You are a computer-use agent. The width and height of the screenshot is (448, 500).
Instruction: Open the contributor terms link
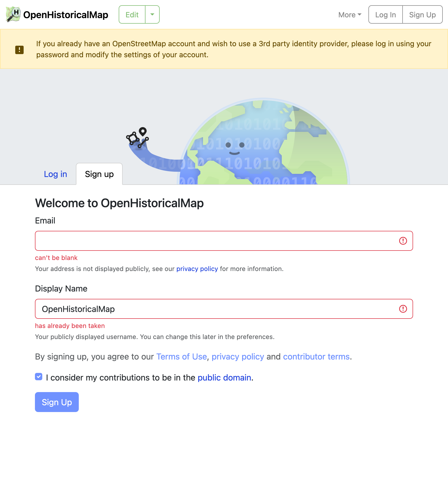[316, 357]
